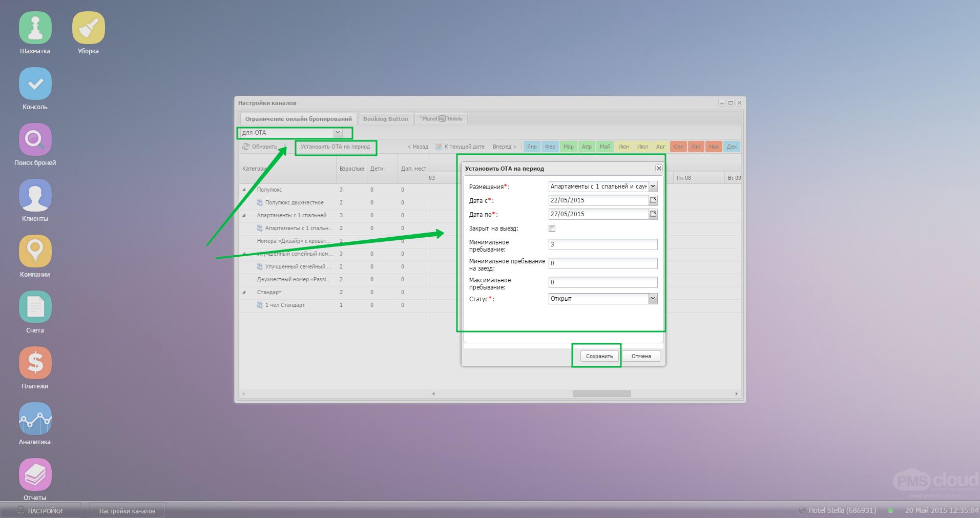
Task: Click Hotel Stella (686931) in status bar
Action: click(x=842, y=510)
